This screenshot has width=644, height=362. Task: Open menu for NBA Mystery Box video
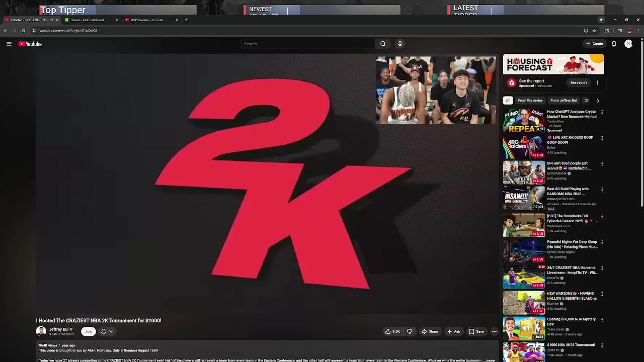602,320
